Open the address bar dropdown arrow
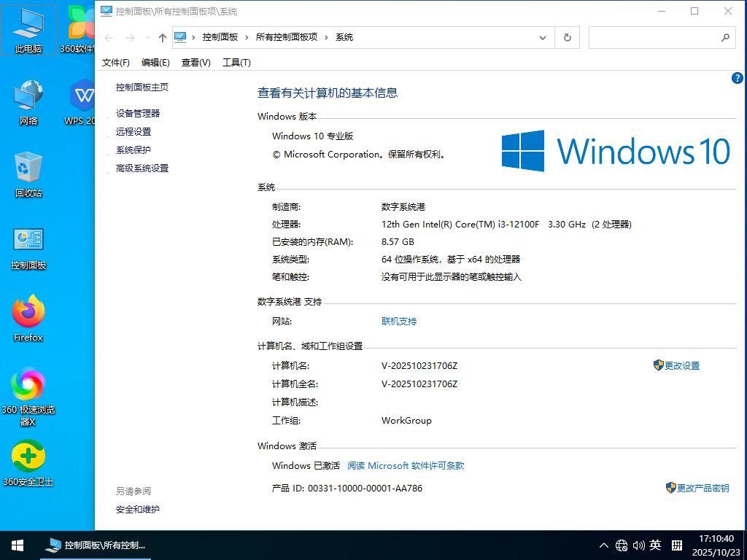Viewport: 747px width, 560px height. [x=542, y=37]
